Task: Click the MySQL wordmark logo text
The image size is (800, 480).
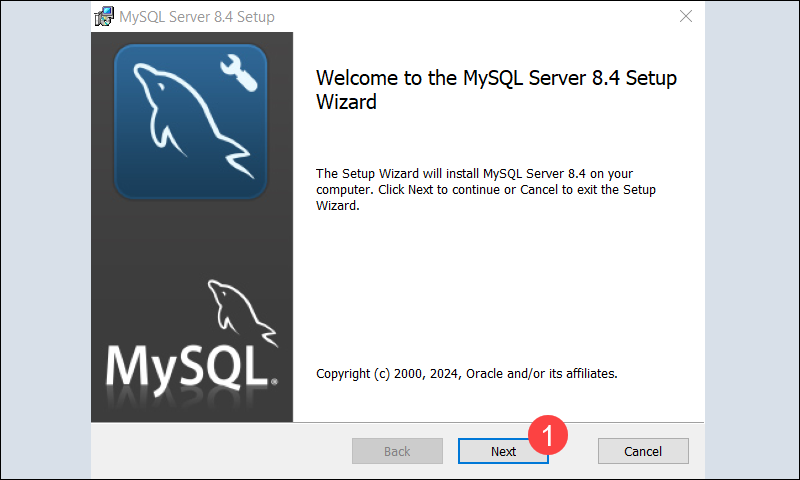Action: pyautogui.click(x=187, y=366)
